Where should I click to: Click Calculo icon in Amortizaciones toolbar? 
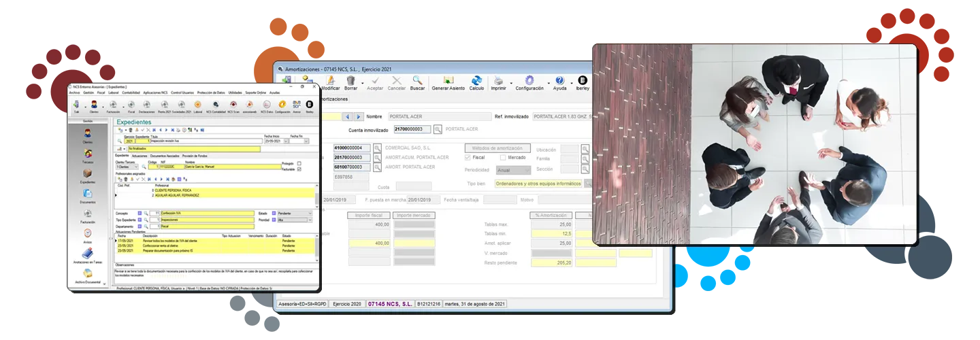[476, 80]
